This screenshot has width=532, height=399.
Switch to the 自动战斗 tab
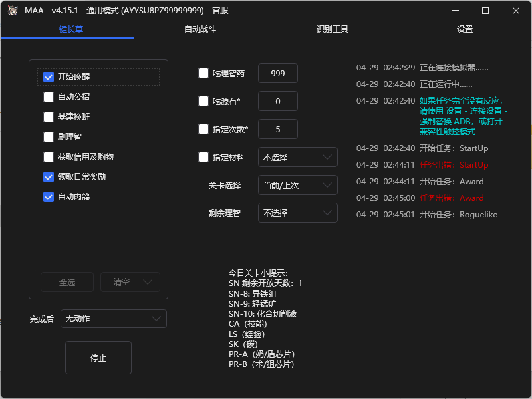pos(199,29)
